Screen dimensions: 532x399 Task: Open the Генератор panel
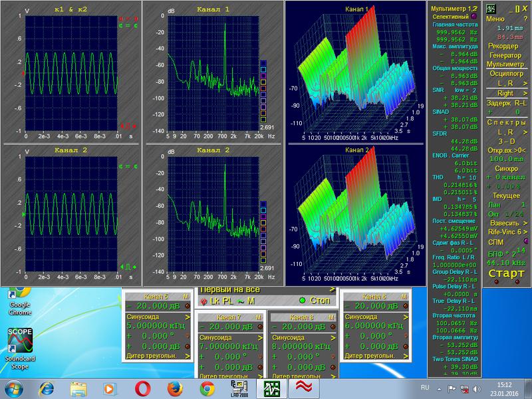point(505,55)
